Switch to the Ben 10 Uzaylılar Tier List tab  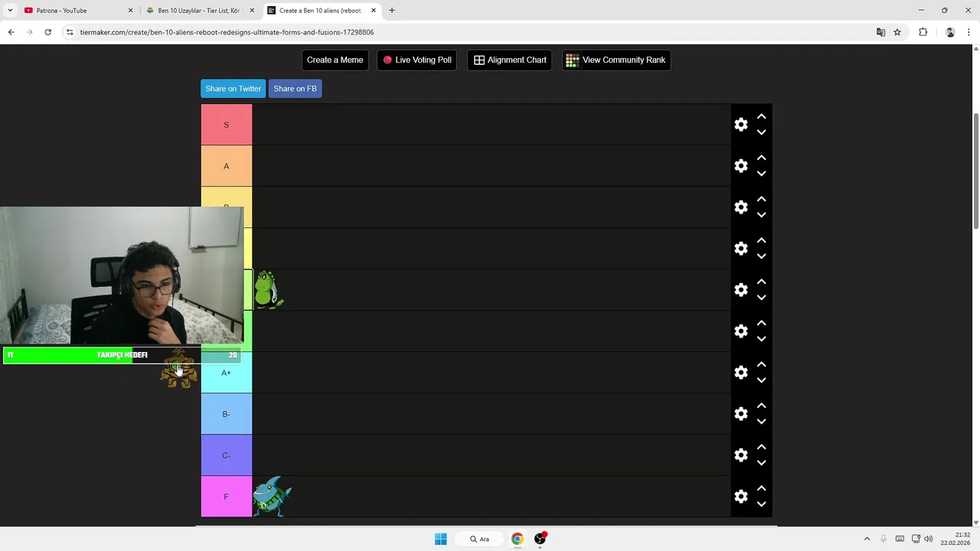[x=199, y=11]
